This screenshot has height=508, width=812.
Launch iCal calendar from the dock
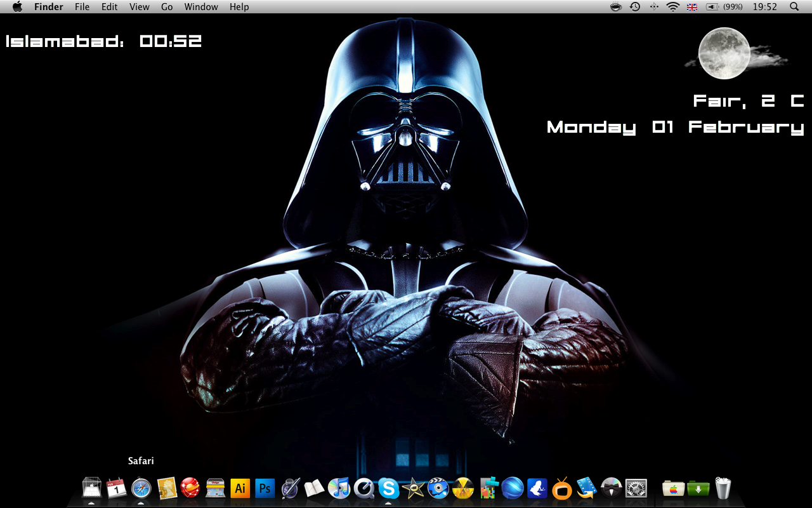116,488
